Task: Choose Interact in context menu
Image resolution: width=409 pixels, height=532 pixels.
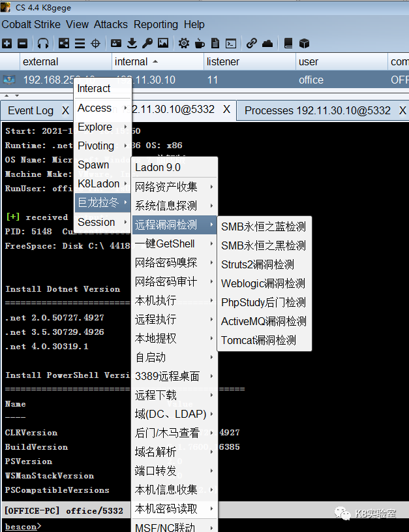Action: coord(102,89)
